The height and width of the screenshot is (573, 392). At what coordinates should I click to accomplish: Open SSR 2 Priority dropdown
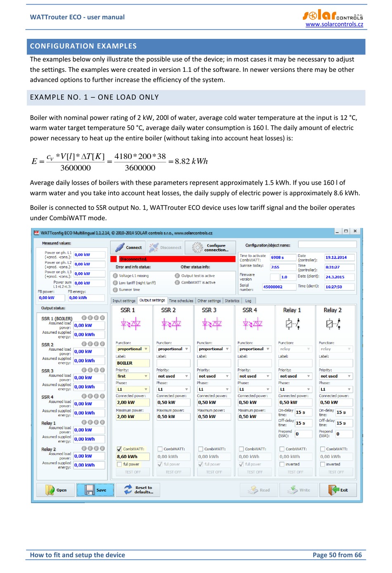pos(173,376)
